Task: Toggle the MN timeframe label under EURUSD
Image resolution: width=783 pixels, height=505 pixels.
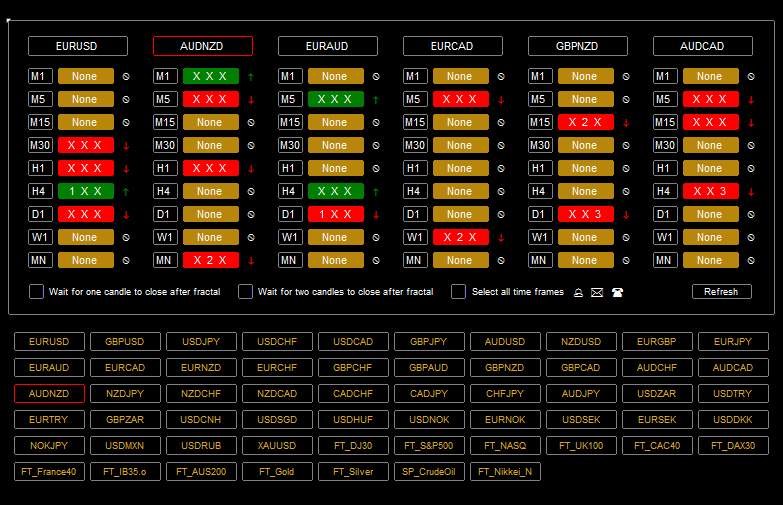Action: click(x=41, y=260)
